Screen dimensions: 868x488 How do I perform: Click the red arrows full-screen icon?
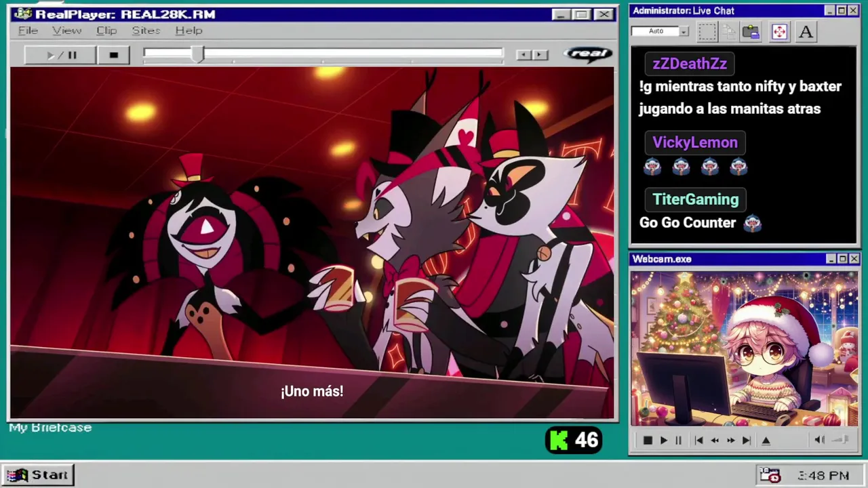[779, 31]
